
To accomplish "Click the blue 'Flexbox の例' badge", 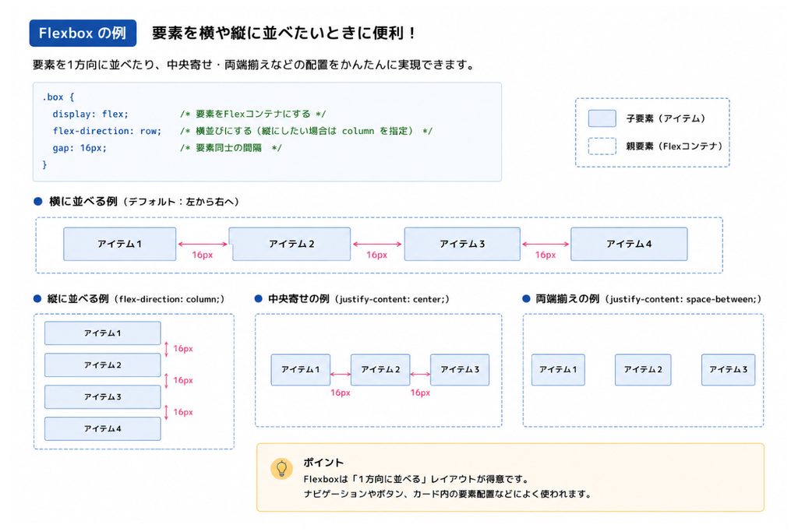I will (83, 33).
